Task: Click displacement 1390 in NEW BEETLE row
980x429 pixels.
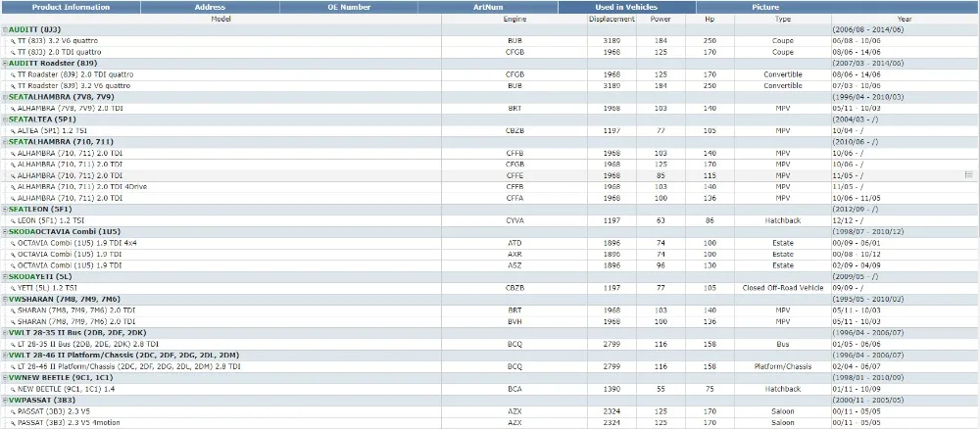Action: point(612,389)
